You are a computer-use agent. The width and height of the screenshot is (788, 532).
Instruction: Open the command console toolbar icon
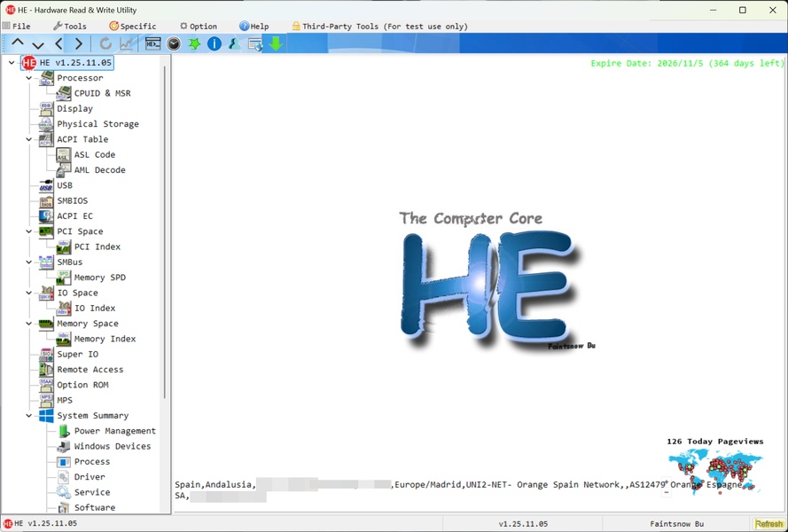pyautogui.click(x=153, y=43)
